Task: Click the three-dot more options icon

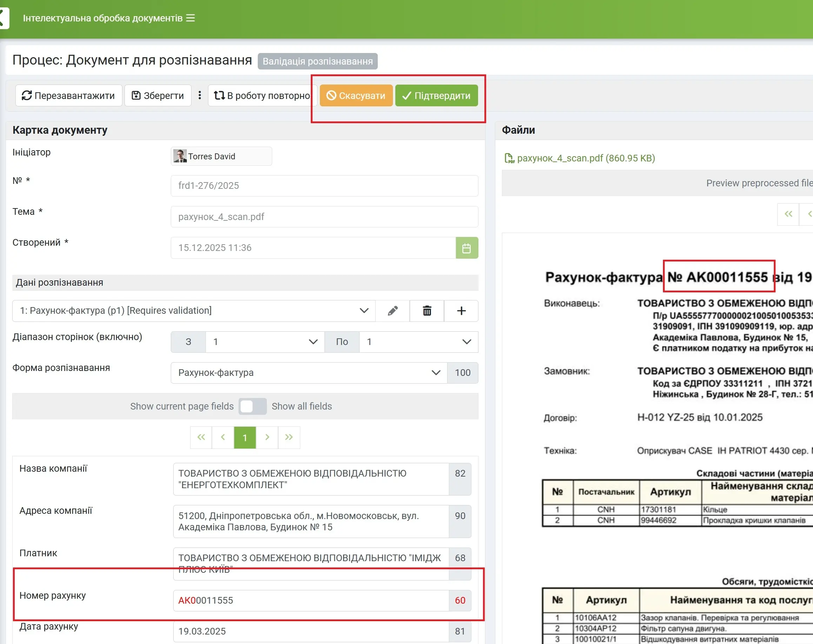Action: (200, 95)
